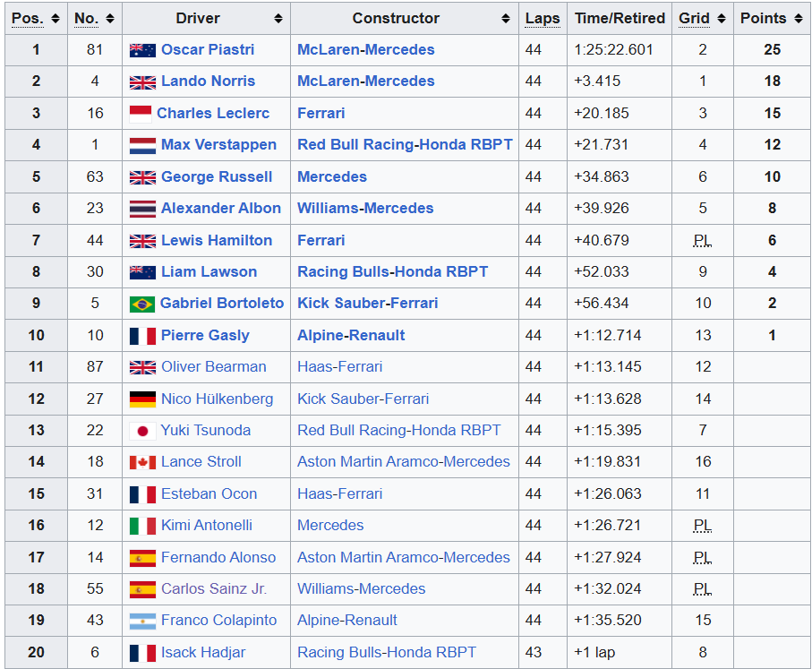Open Oscar Piastri driver page
The image size is (812, 669).
[208, 50]
